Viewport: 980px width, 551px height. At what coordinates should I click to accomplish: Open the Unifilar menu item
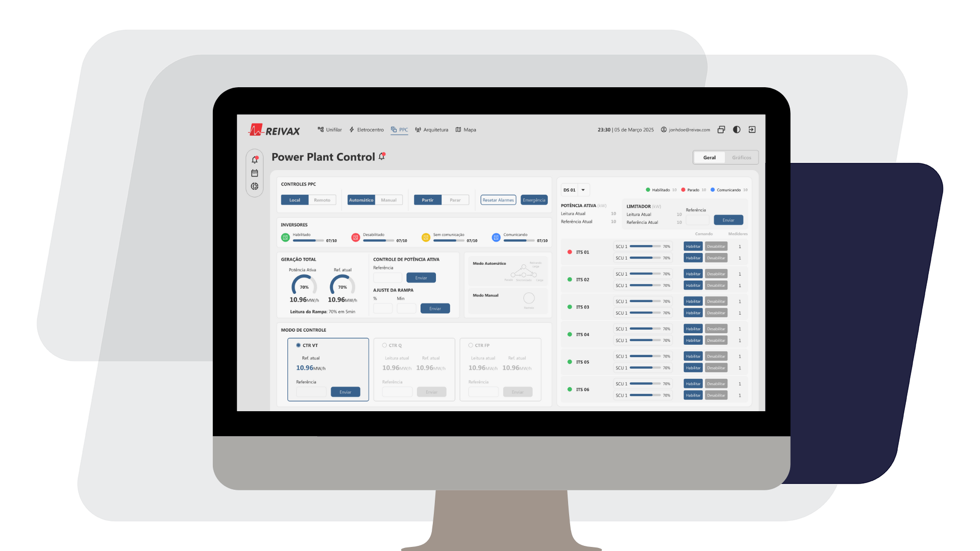pyautogui.click(x=330, y=130)
